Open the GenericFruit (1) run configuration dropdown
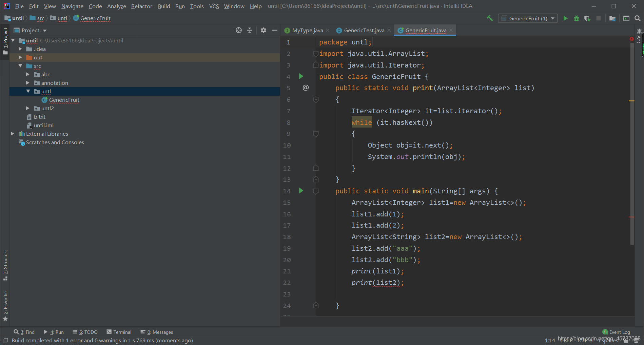This screenshot has height=345, width=644. click(x=528, y=18)
